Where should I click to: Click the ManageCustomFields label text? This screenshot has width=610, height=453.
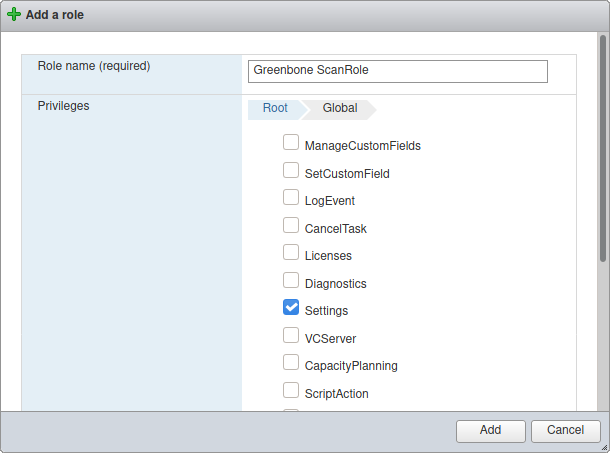point(362,146)
